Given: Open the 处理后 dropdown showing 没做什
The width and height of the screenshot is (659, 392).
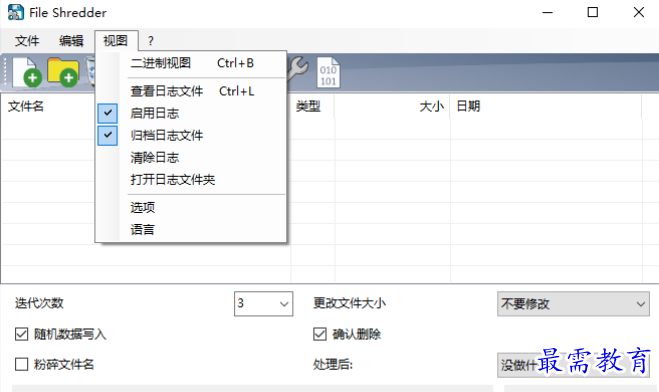Looking at the screenshot, I should [x=573, y=365].
